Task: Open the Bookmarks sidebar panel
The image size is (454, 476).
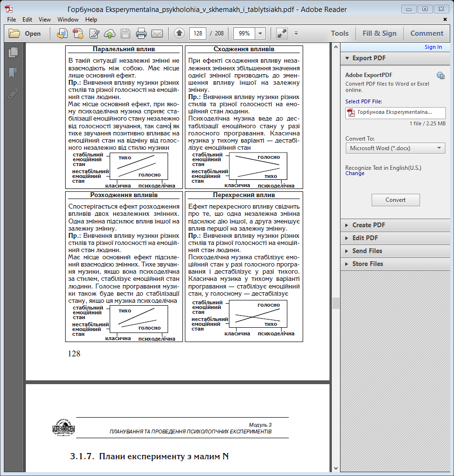Action: 13,73
